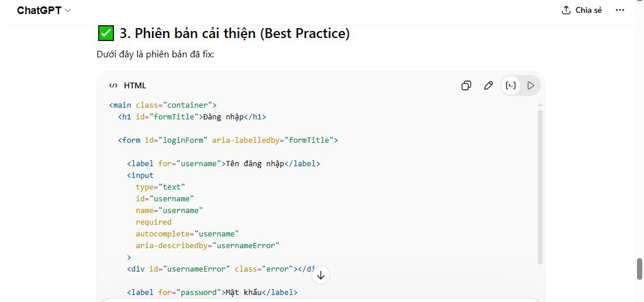Viewport: 644px width, 302px height.
Task: Click the pencil edit icon
Action: point(489,85)
